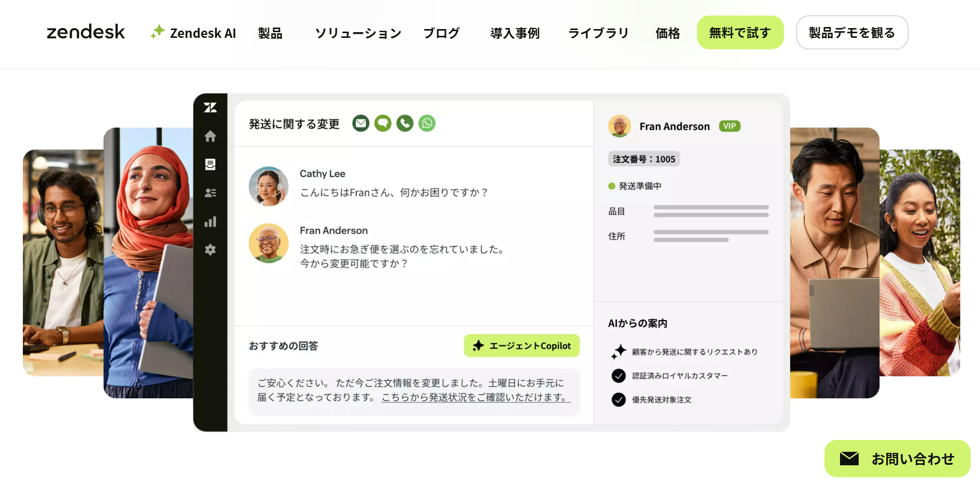Select the chat channel icon
The image size is (980, 485).
tap(383, 123)
